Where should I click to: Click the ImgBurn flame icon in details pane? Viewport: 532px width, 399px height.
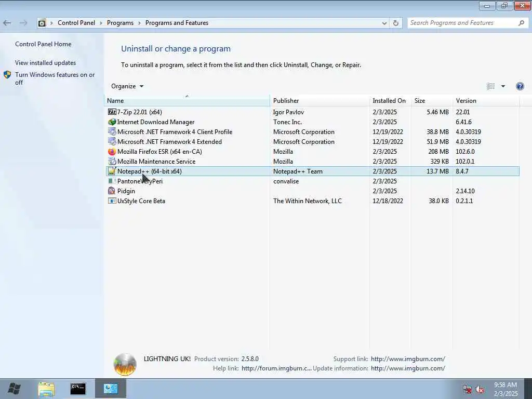[125, 364]
